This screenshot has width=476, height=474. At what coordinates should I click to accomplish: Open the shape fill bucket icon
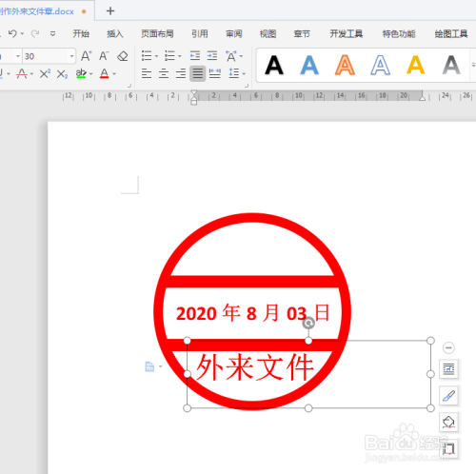(448, 423)
